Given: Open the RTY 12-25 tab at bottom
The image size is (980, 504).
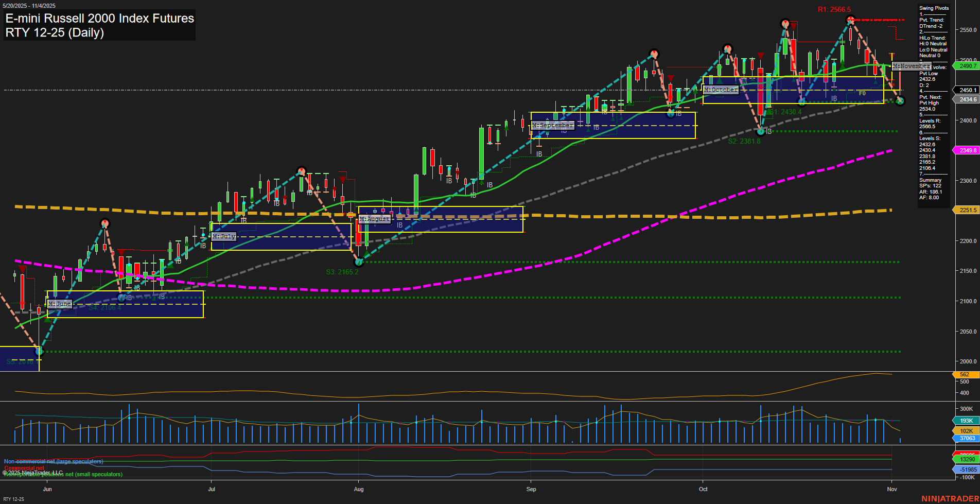Looking at the screenshot, I should pos(13,499).
